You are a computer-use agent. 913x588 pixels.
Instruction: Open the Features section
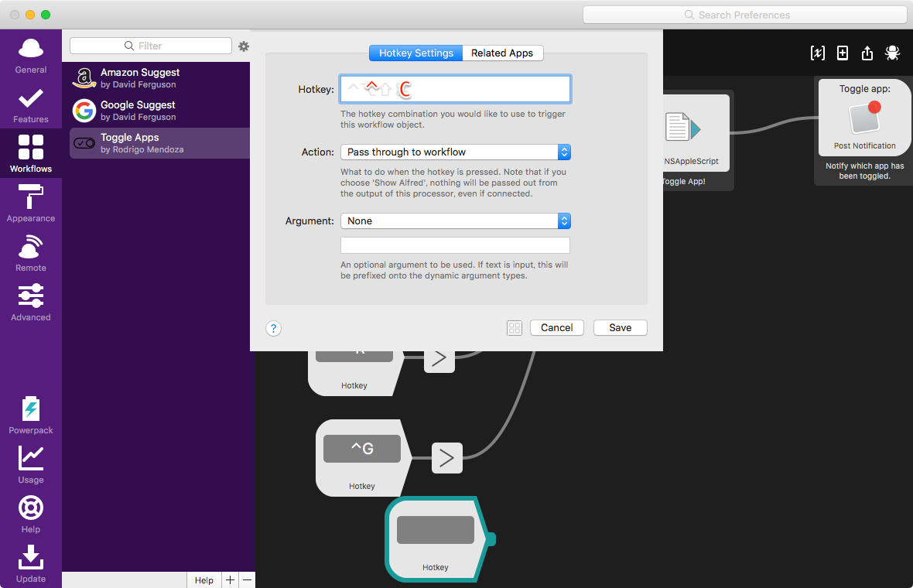31,105
